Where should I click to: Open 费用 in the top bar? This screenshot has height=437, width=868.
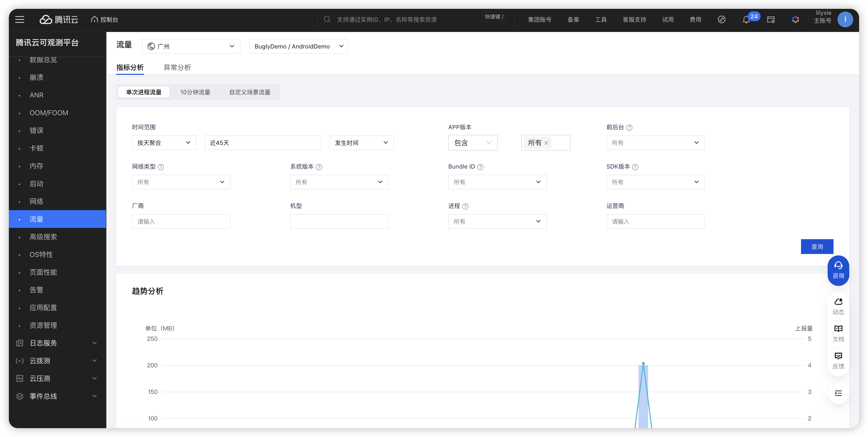pyautogui.click(x=695, y=19)
